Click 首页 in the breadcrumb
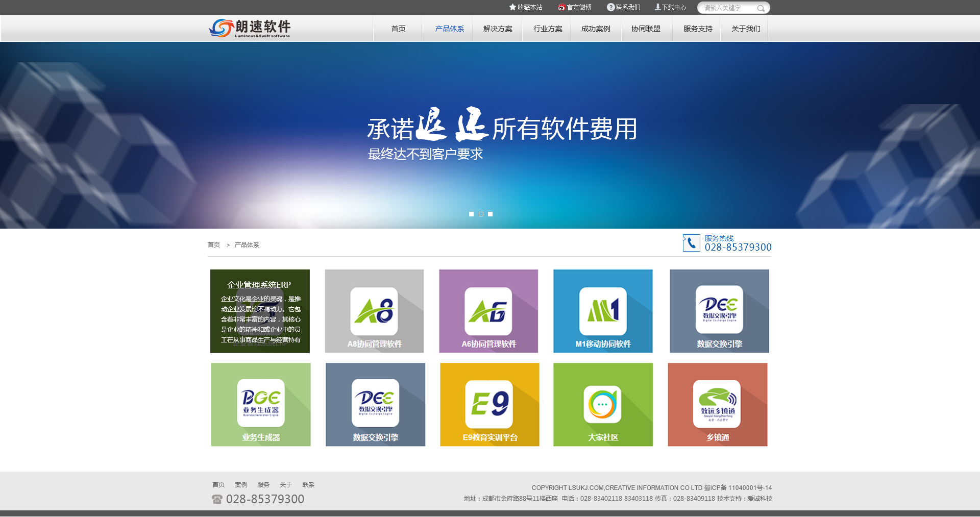This screenshot has height=517, width=980. pos(214,245)
